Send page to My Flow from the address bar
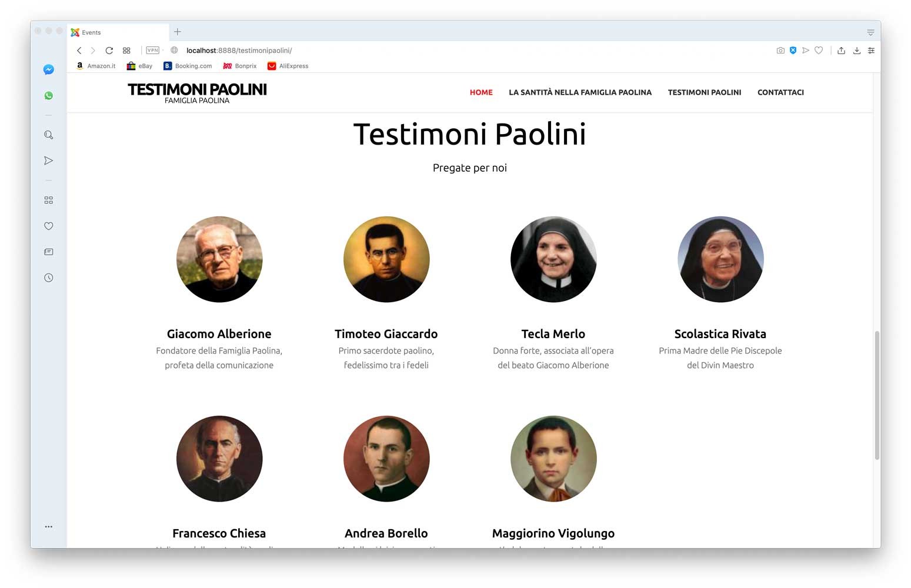This screenshot has width=911, height=588. 806,51
